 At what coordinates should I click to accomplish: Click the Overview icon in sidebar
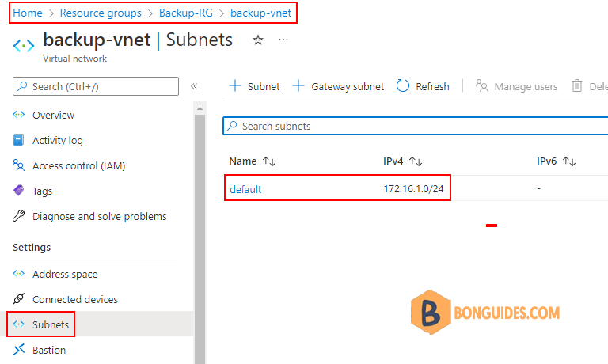(19, 115)
